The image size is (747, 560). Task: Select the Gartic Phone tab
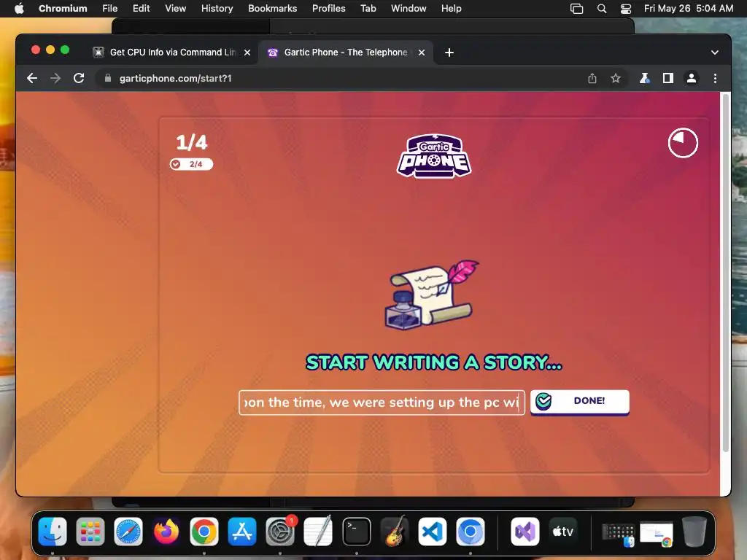pos(345,52)
